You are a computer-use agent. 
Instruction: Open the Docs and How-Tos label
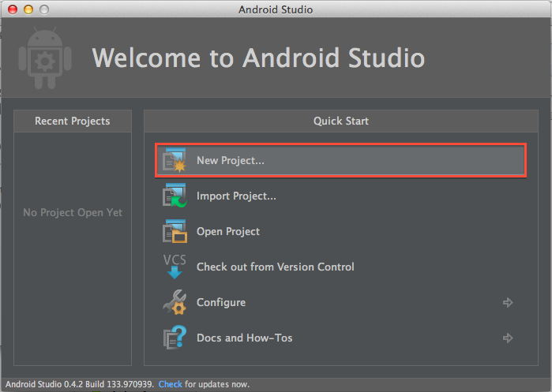coord(244,338)
